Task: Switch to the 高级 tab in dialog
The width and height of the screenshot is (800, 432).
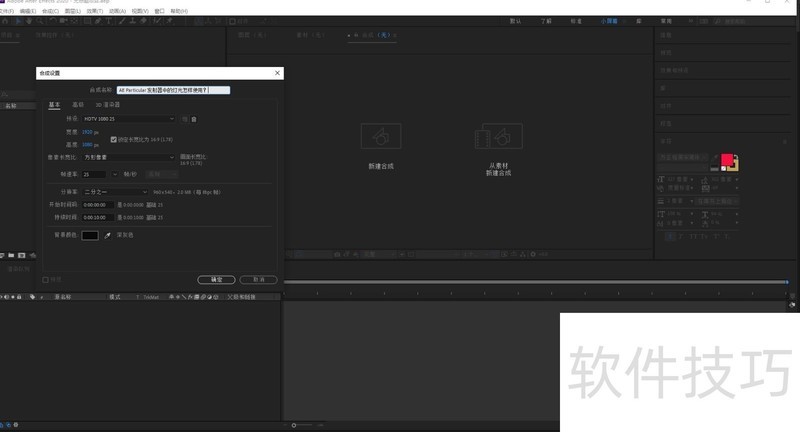Action: pos(78,105)
